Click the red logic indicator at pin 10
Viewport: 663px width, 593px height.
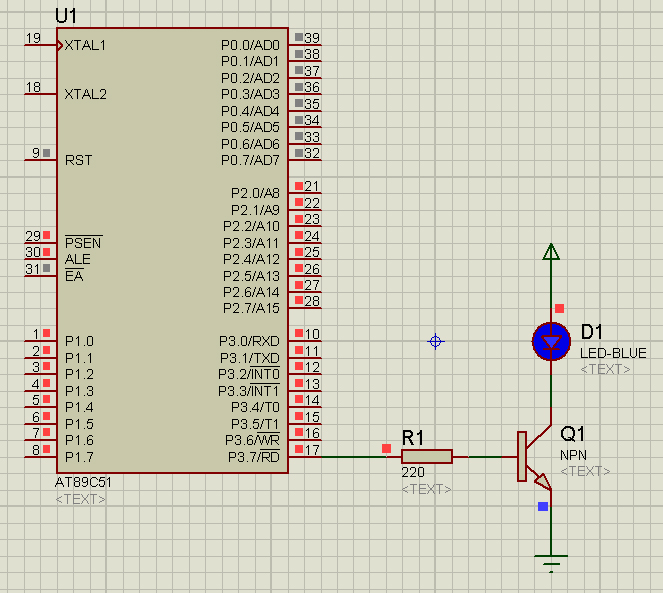tap(299, 333)
